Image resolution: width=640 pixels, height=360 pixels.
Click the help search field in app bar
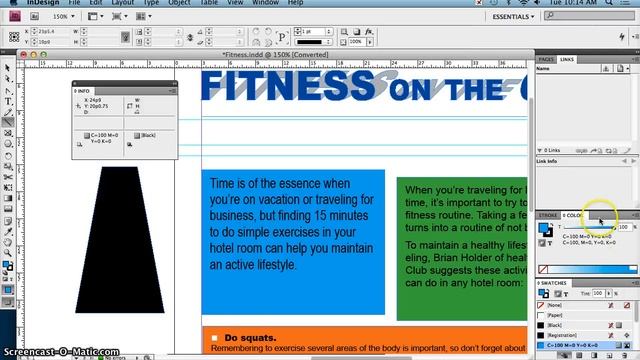click(589, 16)
